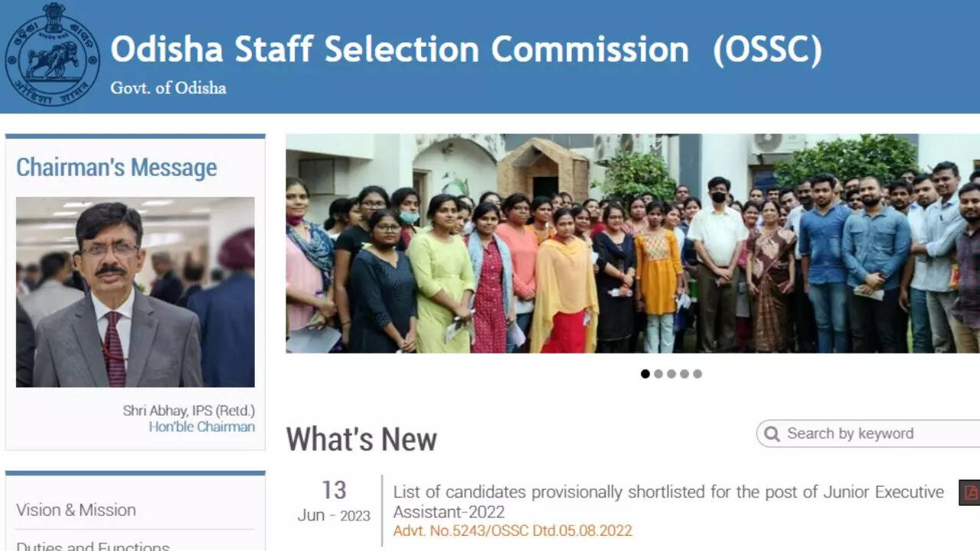Click the Hon'ble Chairman link
The image size is (980, 551).
[201, 427]
